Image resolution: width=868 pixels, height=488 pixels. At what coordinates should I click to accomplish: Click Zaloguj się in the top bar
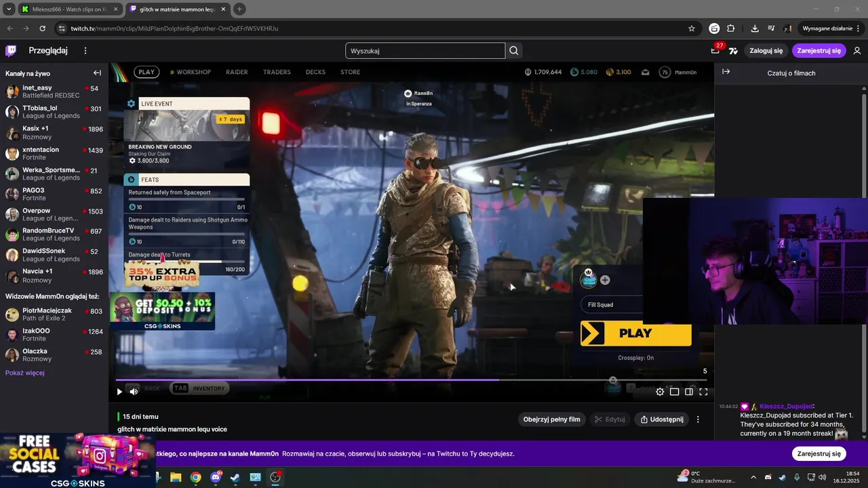coord(766,51)
